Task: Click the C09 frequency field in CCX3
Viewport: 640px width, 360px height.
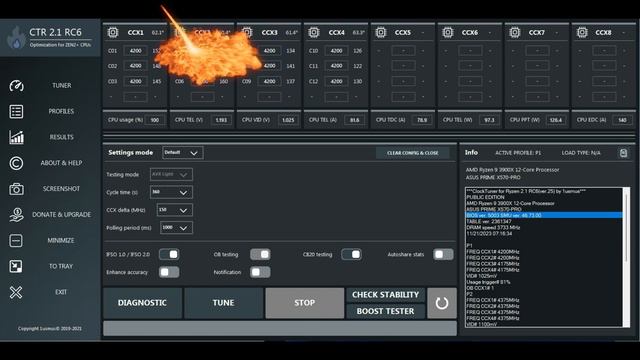Action: click(x=269, y=81)
